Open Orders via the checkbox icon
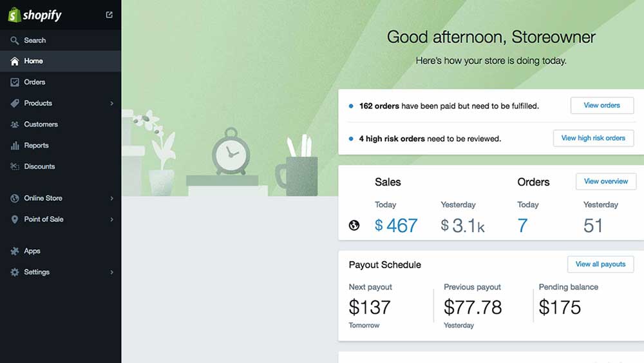 coord(14,83)
